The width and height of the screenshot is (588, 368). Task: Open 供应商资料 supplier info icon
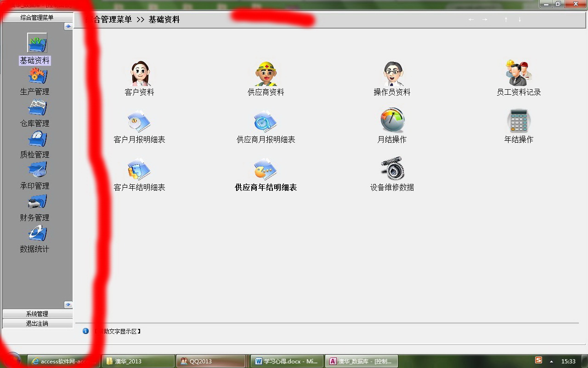click(266, 74)
